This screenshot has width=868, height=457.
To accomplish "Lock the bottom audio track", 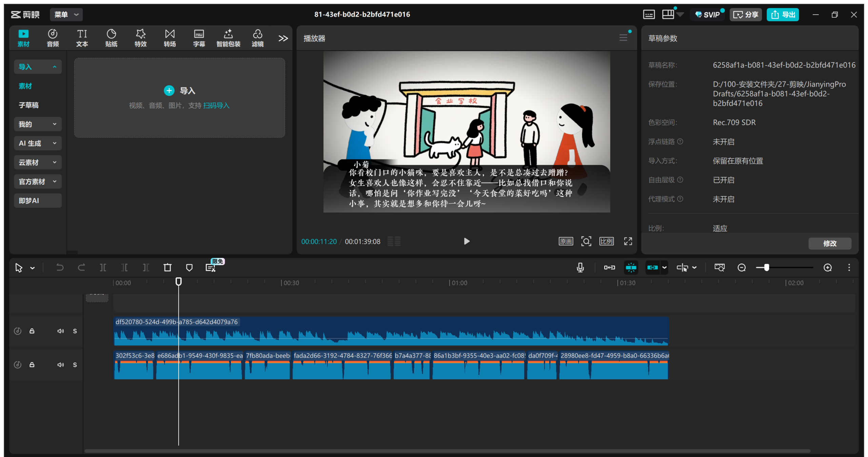I will [32, 364].
